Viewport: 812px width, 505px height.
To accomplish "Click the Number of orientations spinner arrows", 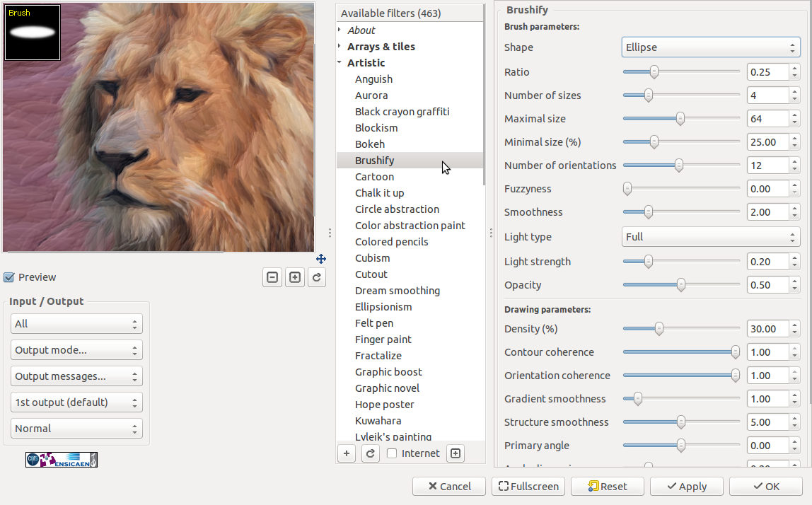I will point(795,166).
